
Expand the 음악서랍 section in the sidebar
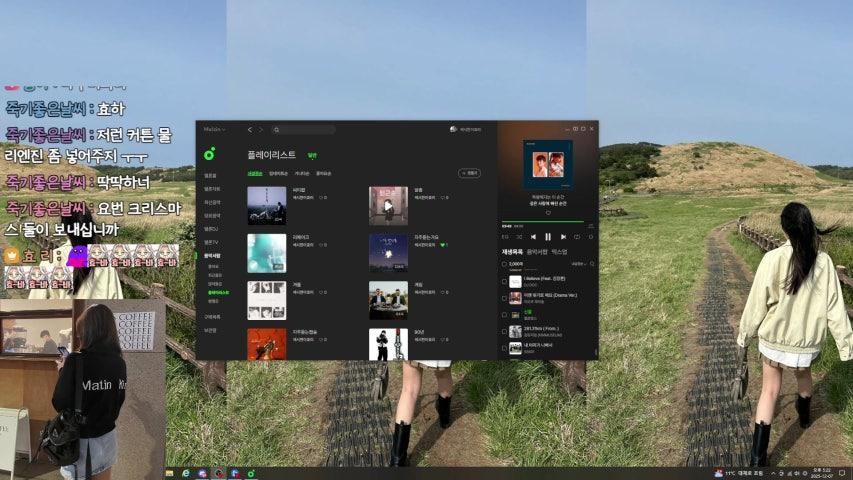(212, 255)
